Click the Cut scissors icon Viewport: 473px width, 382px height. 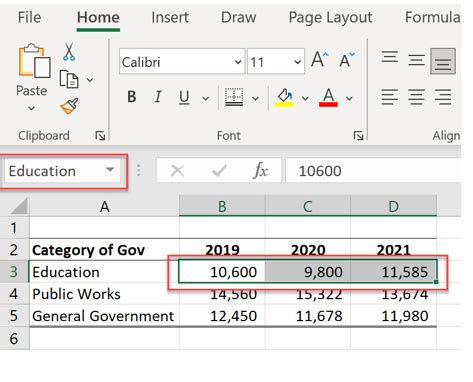click(69, 52)
